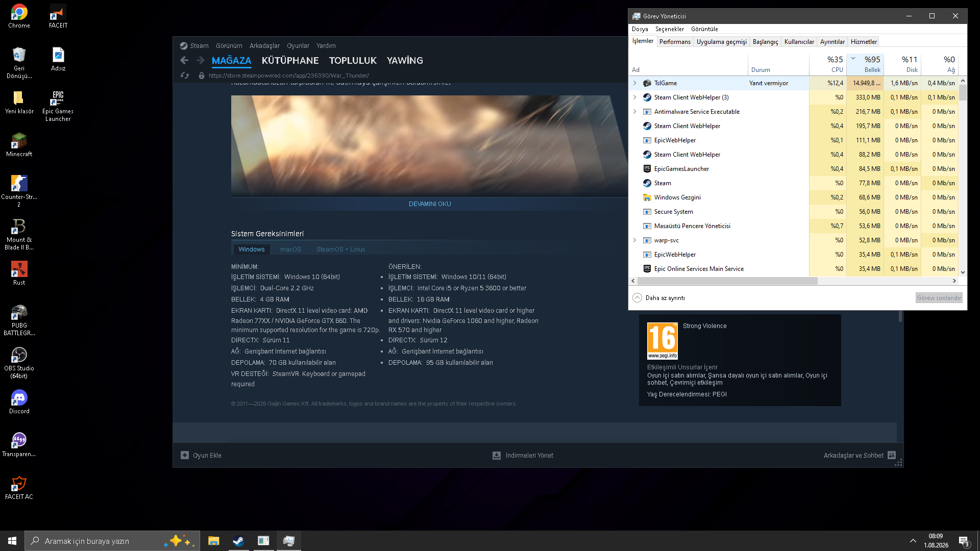Reload the Steam store page
The image size is (980, 551).
185,76
